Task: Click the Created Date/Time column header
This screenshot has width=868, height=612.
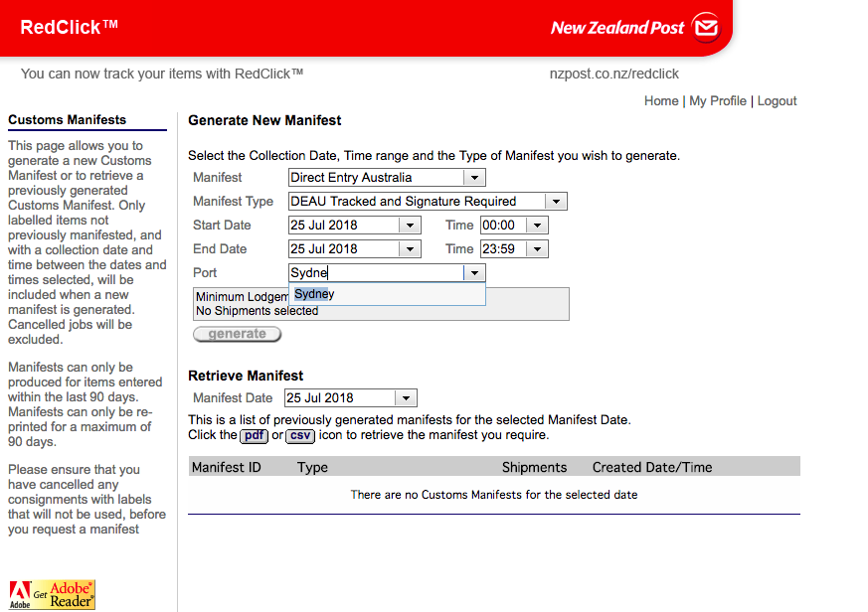Action: [652, 467]
